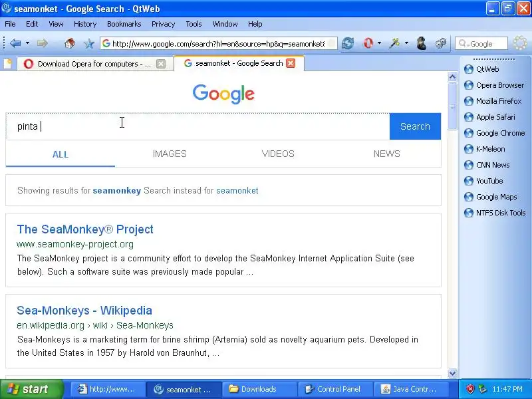Open the Window menu
The image size is (532, 399).
pyautogui.click(x=225, y=24)
